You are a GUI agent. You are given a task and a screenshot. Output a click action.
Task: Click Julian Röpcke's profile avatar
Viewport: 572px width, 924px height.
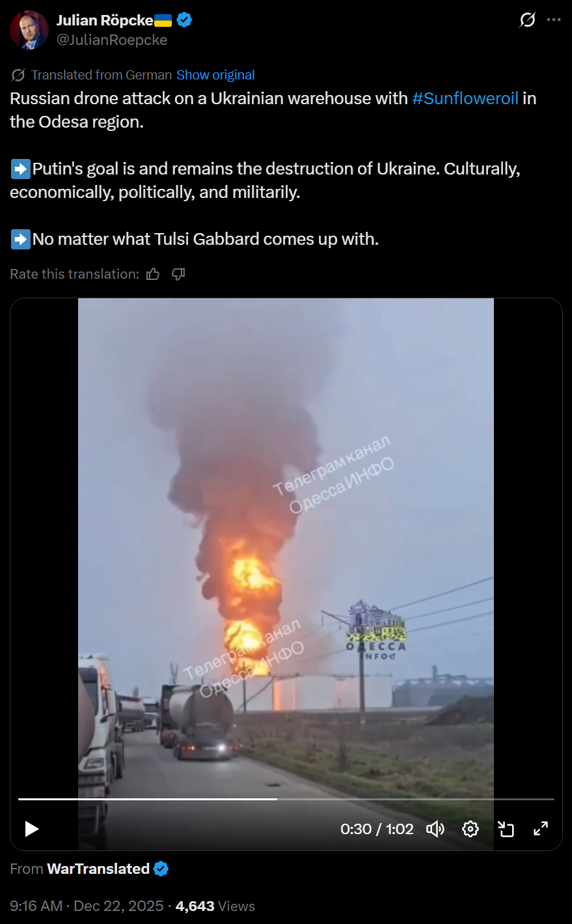point(29,30)
